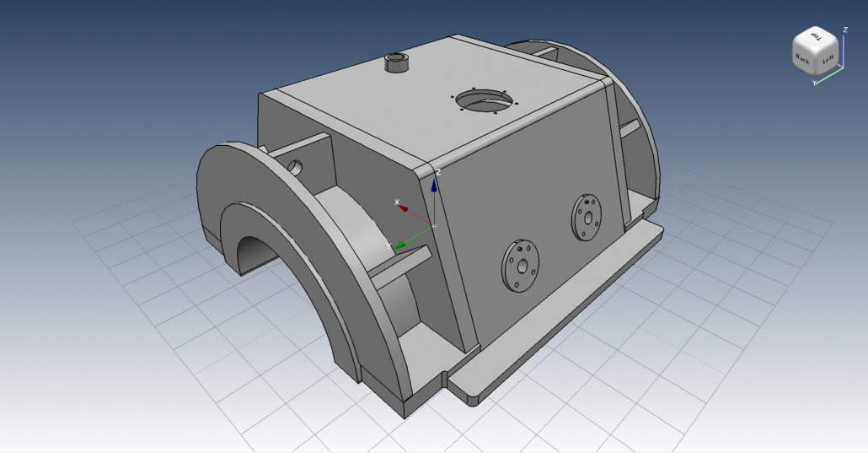Click the red X axis arrow at the origin
Viewport: 868px width, 453px height.
[403, 207]
